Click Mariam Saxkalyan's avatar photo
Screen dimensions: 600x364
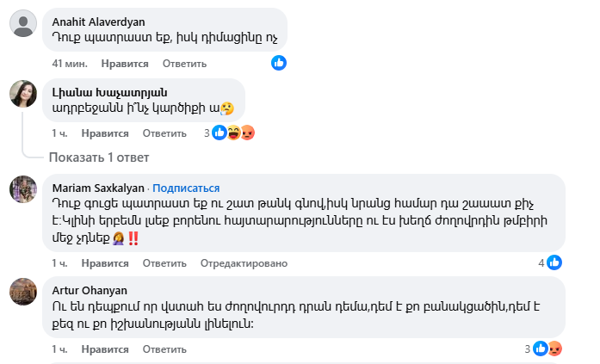[22, 189]
